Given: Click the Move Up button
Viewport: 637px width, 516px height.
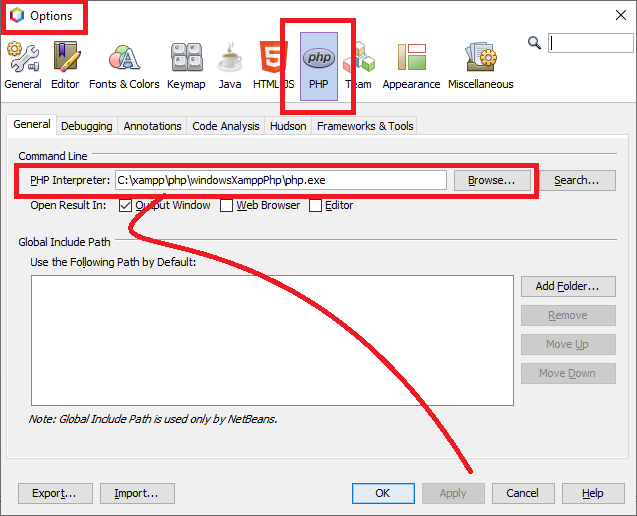Looking at the screenshot, I should (568, 345).
